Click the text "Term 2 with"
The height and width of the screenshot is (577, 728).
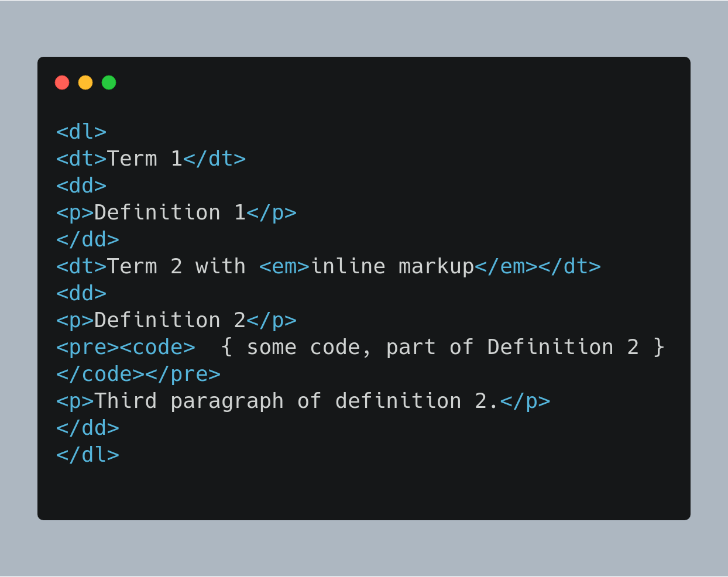[x=176, y=266]
